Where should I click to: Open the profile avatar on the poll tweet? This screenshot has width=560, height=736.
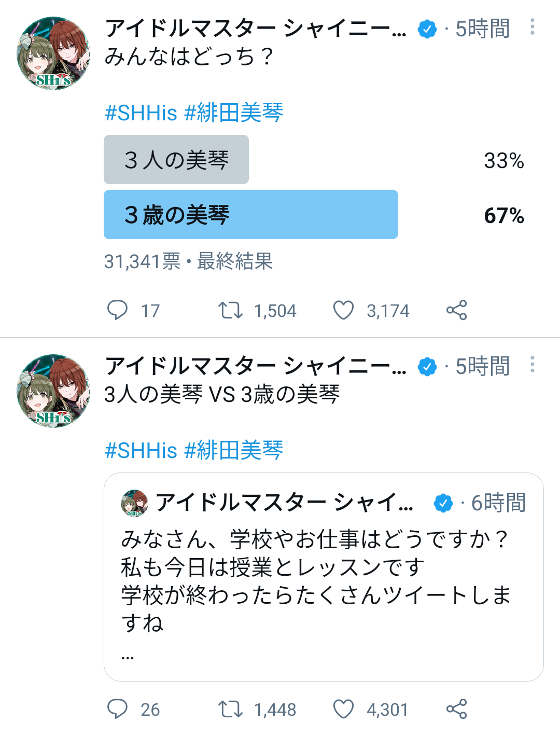click(x=53, y=53)
